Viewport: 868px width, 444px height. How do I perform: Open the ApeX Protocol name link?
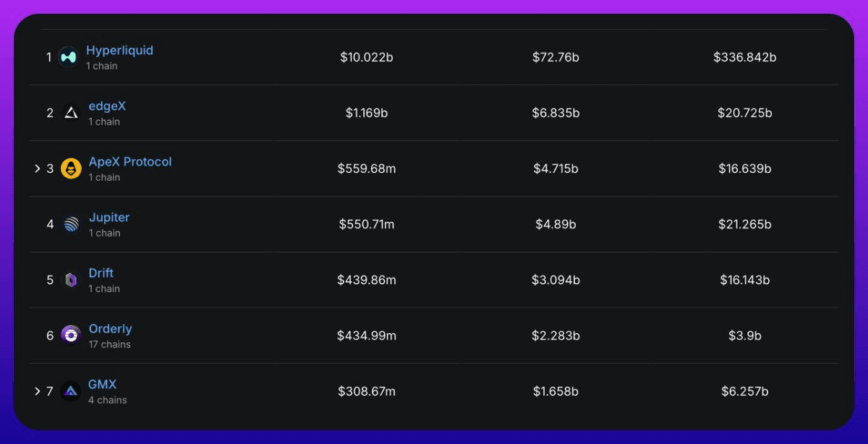pos(130,162)
